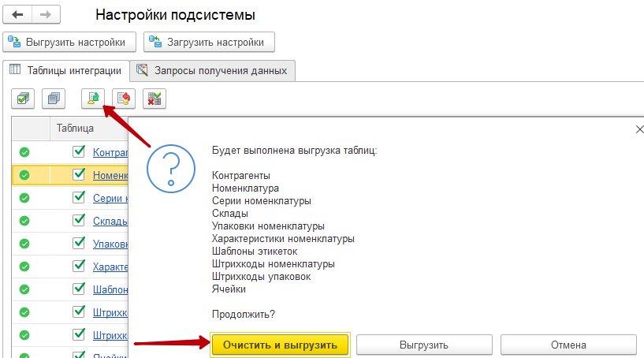The image size is (644, 358).
Task: Toggle checkbox for Серии номенклатуры row
Action: 79,197
